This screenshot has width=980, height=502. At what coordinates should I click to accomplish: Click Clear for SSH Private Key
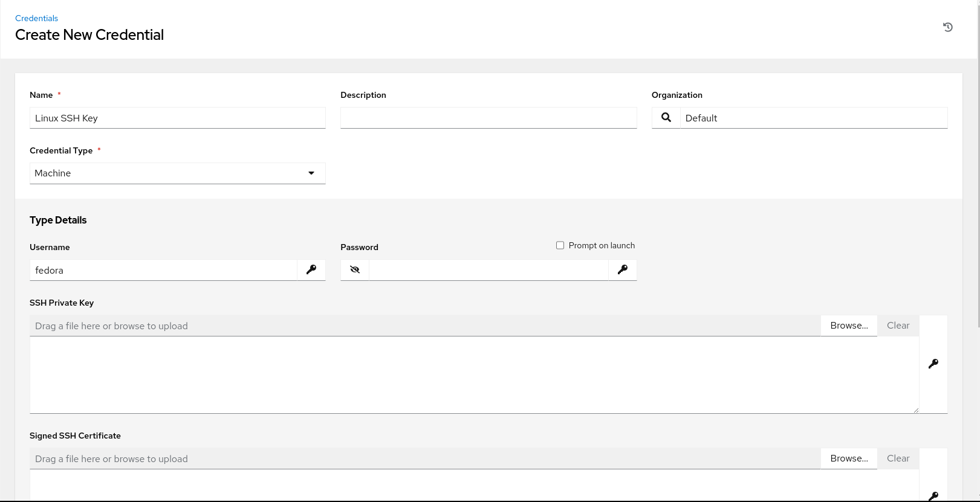[898, 326]
